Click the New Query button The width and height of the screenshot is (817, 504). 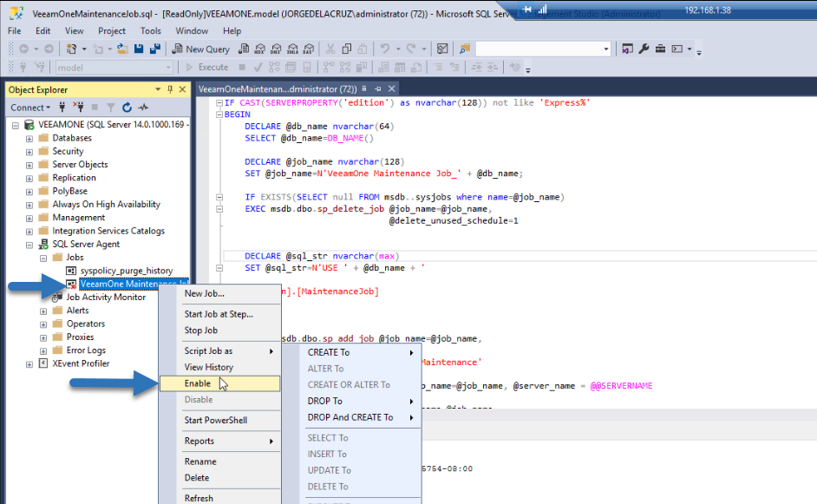201,49
